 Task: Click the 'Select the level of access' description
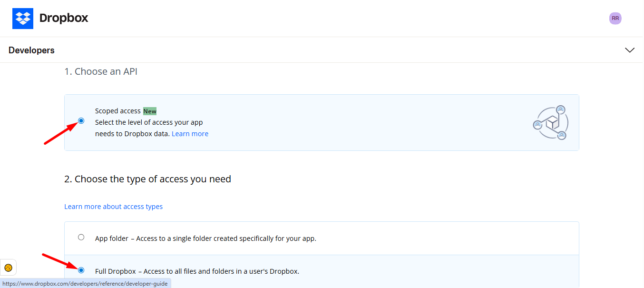click(148, 122)
